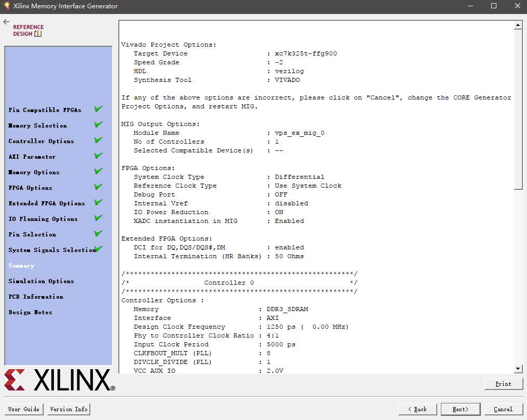527x420 pixels.
Task: Open the Reference Design book icon
Action: [x=38, y=34]
